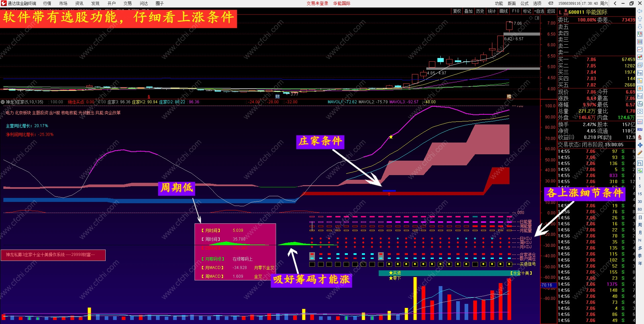Click the 返回 return button
Screen dimensions: 644x324
point(551,11)
